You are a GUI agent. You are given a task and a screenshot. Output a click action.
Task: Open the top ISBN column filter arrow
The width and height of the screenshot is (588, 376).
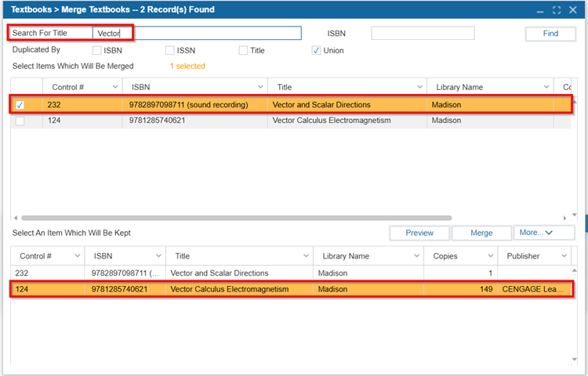(260, 87)
